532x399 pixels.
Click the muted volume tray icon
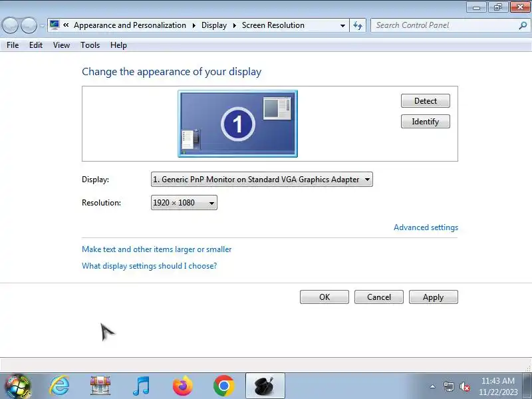[464, 386]
